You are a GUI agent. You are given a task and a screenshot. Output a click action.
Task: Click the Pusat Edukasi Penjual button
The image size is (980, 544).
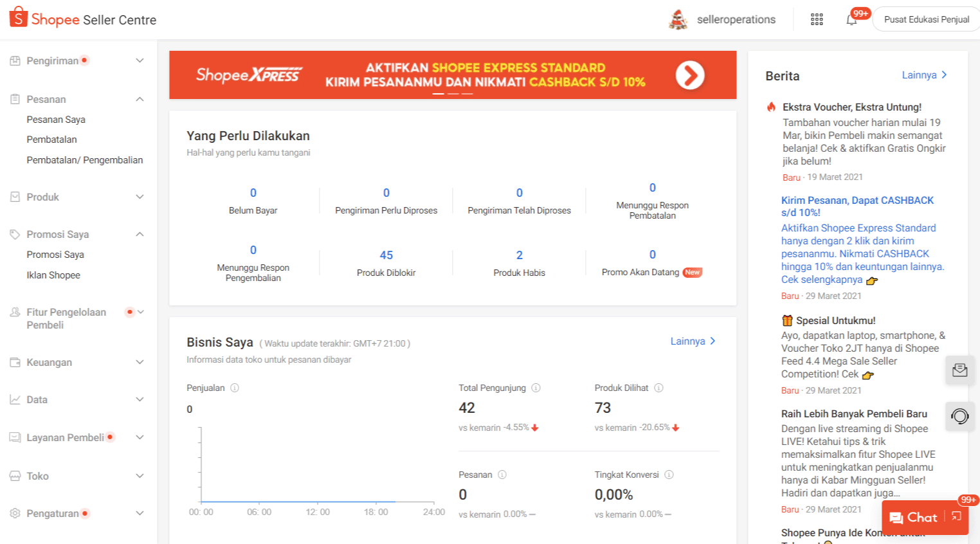(927, 19)
